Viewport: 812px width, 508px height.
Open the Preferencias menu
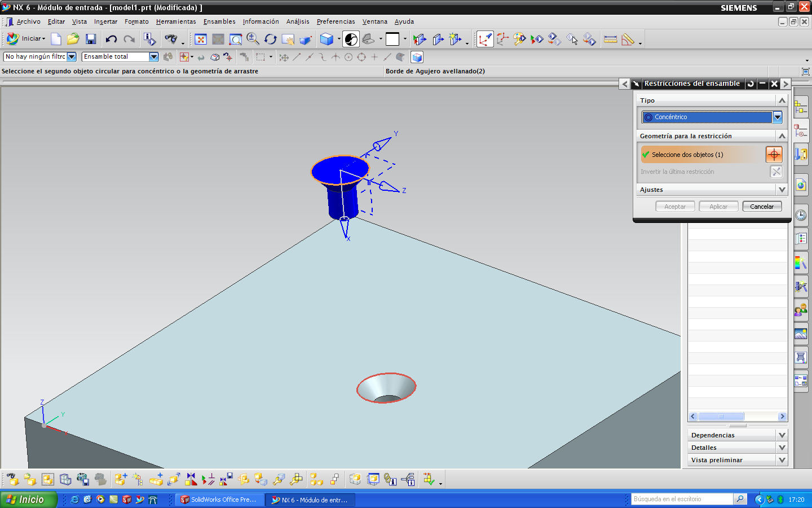click(x=336, y=21)
